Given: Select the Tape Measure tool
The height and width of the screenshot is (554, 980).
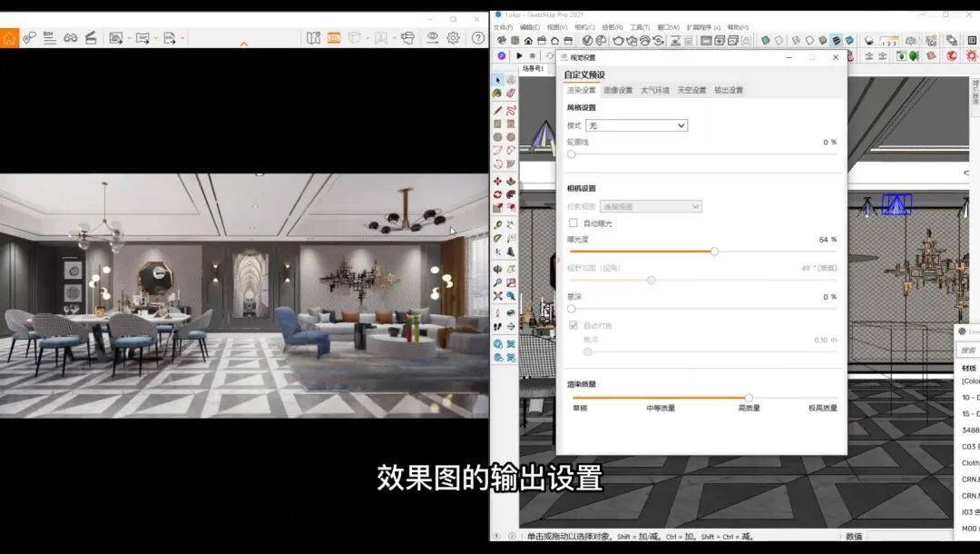Looking at the screenshot, I should click(497, 224).
